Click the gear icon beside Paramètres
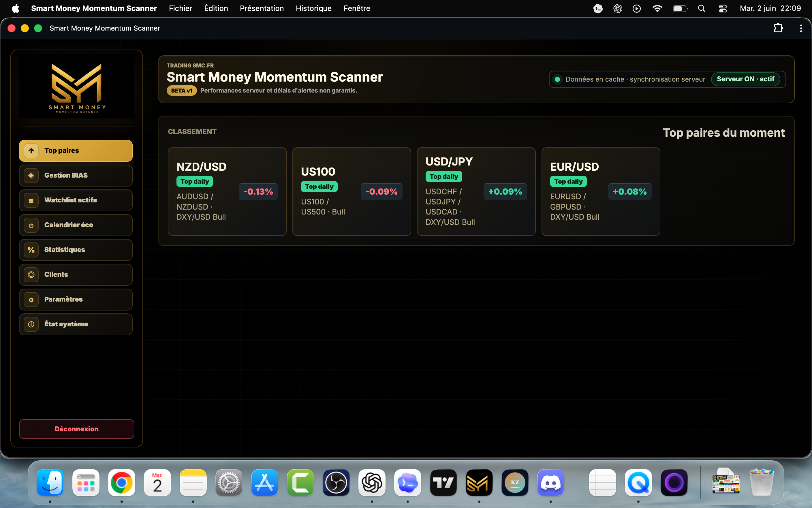 (x=31, y=300)
